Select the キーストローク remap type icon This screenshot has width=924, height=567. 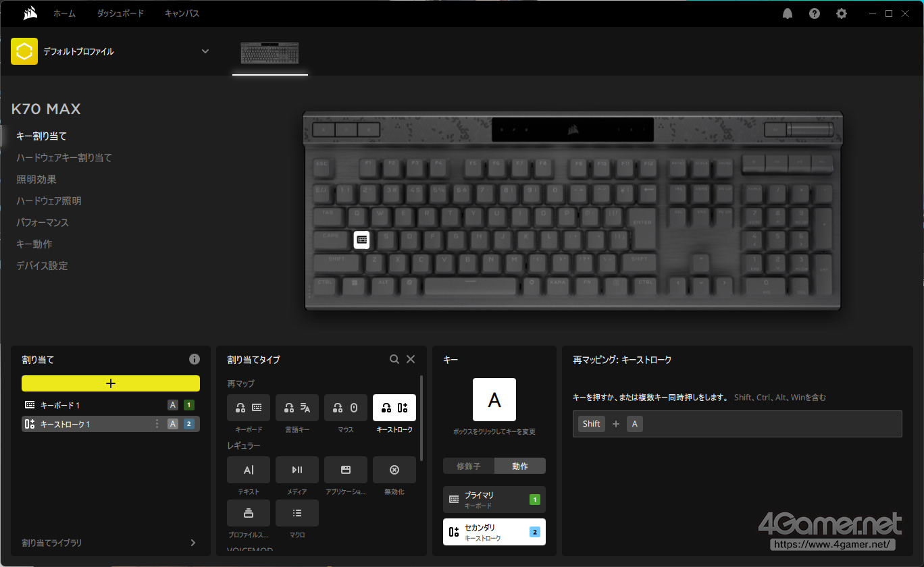[x=394, y=408]
